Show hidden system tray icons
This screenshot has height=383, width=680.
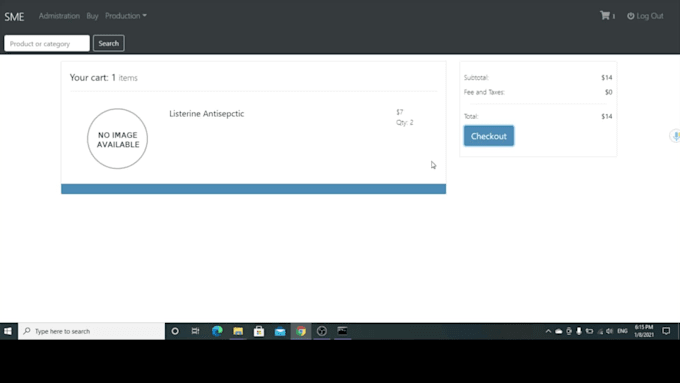[548, 331]
